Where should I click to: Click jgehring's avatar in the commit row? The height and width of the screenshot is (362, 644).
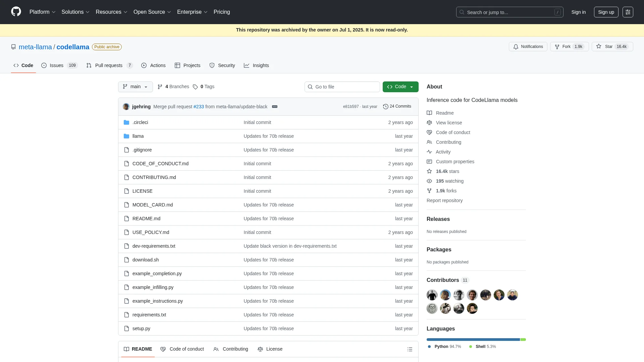tap(126, 107)
